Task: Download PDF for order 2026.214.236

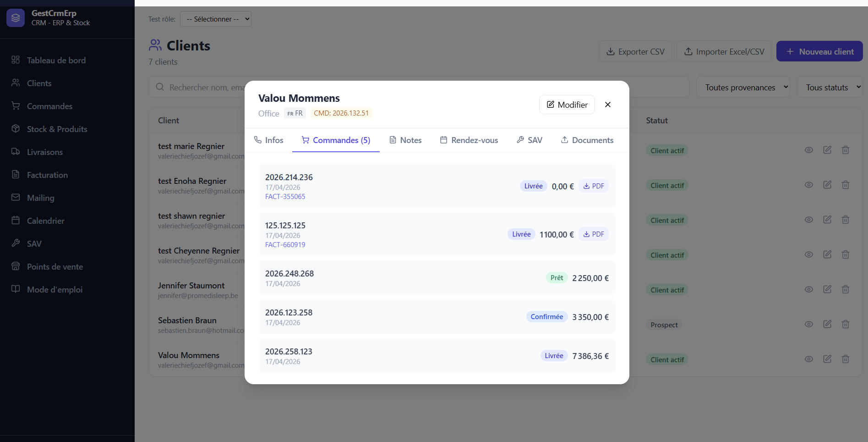Action: 594,186
